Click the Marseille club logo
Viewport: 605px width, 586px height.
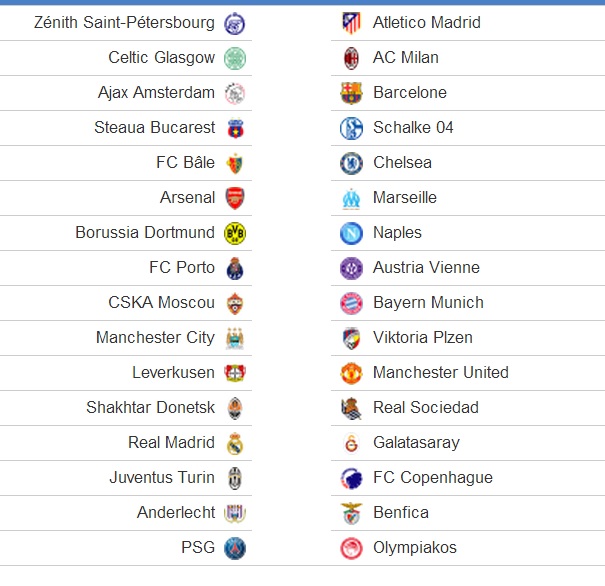coord(351,198)
